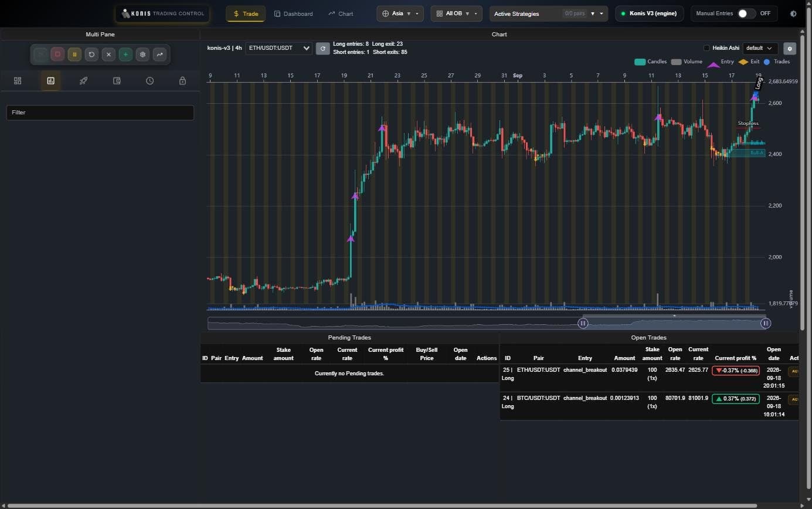The image size is (812, 509).
Task: Open the padlock locks tab icon
Action: [182, 81]
